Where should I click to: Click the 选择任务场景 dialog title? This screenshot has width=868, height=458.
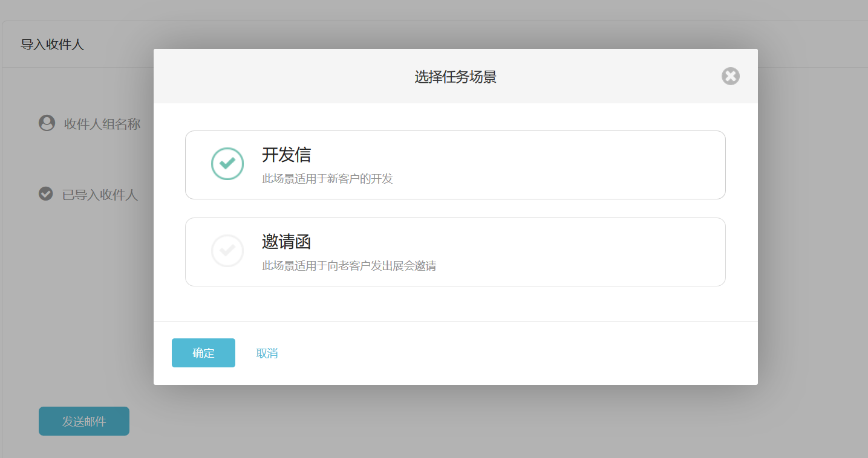point(455,76)
